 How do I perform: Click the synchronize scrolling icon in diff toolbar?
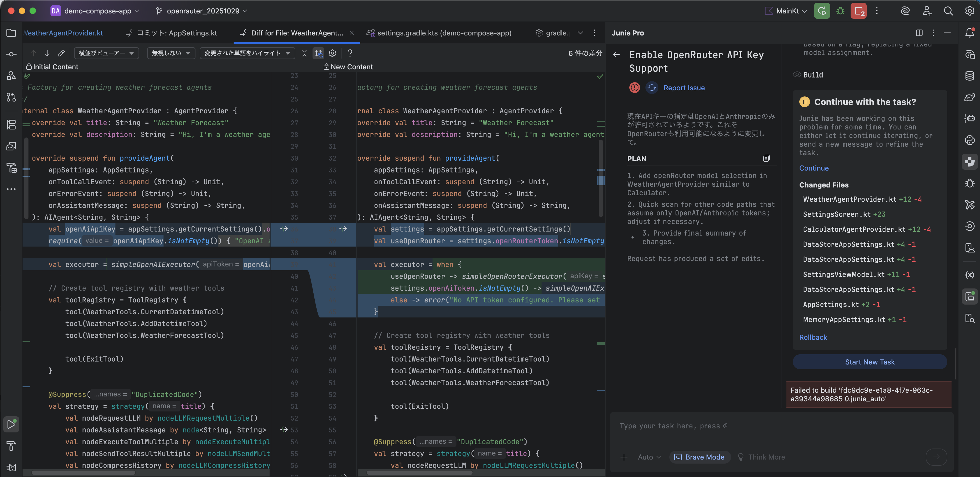pyautogui.click(x=318, y=53)
